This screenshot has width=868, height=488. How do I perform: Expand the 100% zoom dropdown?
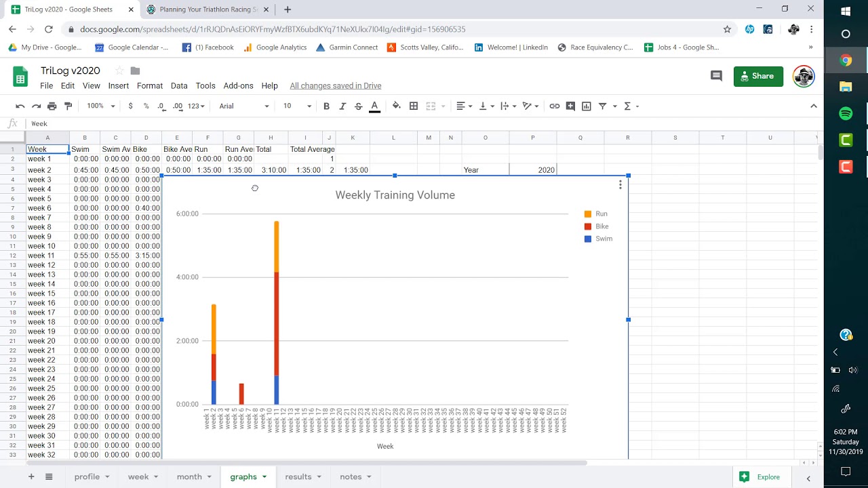pyautogui.click(x=100, y=106)
